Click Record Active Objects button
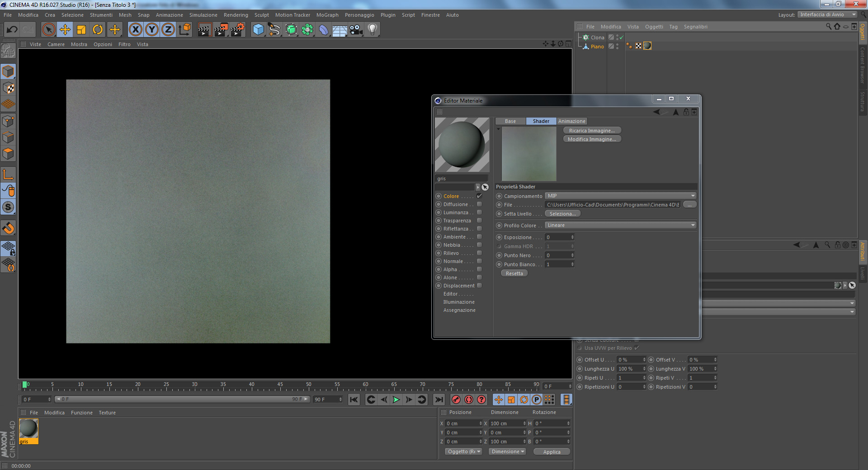Image resolution: width=868 pixels, height=470 pixels. [456, 399]
